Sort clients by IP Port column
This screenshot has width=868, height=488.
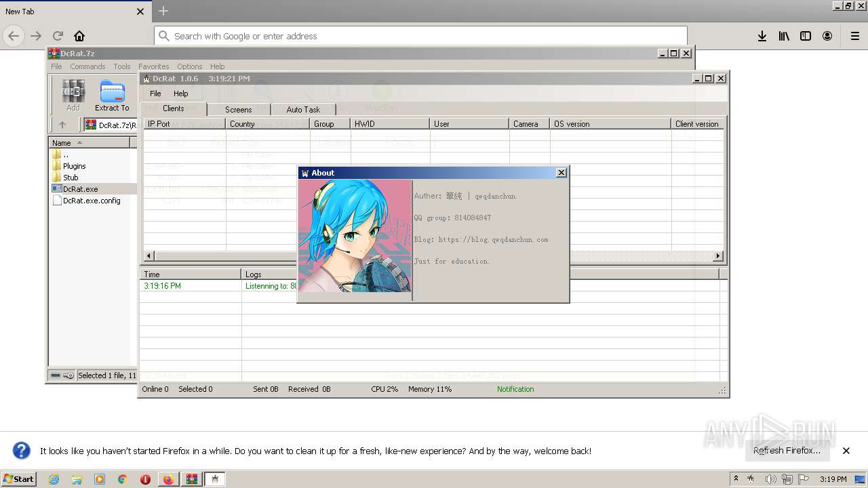[x=184, y=124]
